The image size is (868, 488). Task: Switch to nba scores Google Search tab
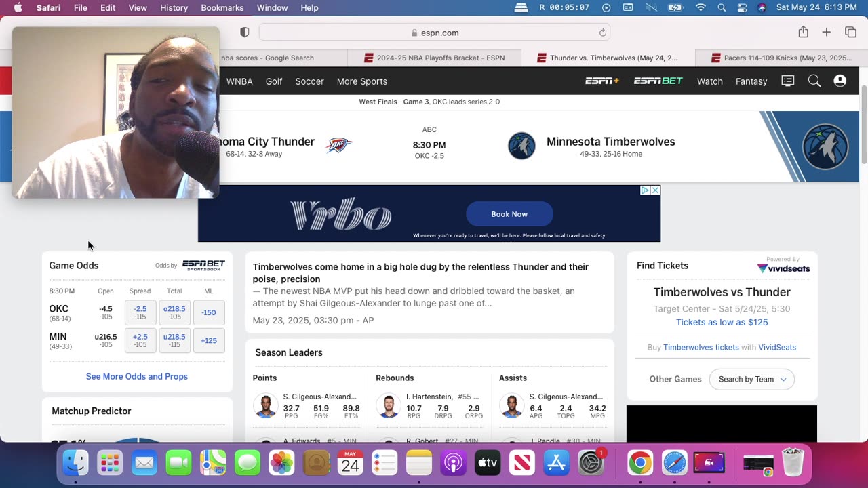[x=267, y=58]
